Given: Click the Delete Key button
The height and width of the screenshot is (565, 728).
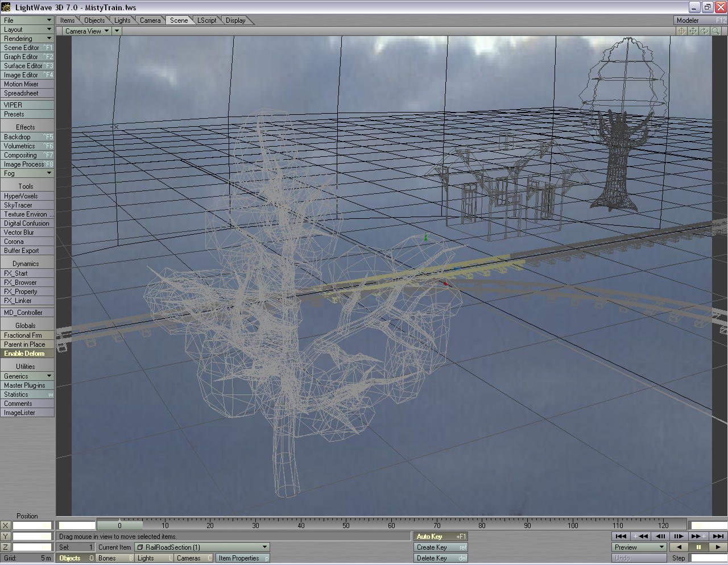Looking at the screenshot, I should (x=441, y=558).
